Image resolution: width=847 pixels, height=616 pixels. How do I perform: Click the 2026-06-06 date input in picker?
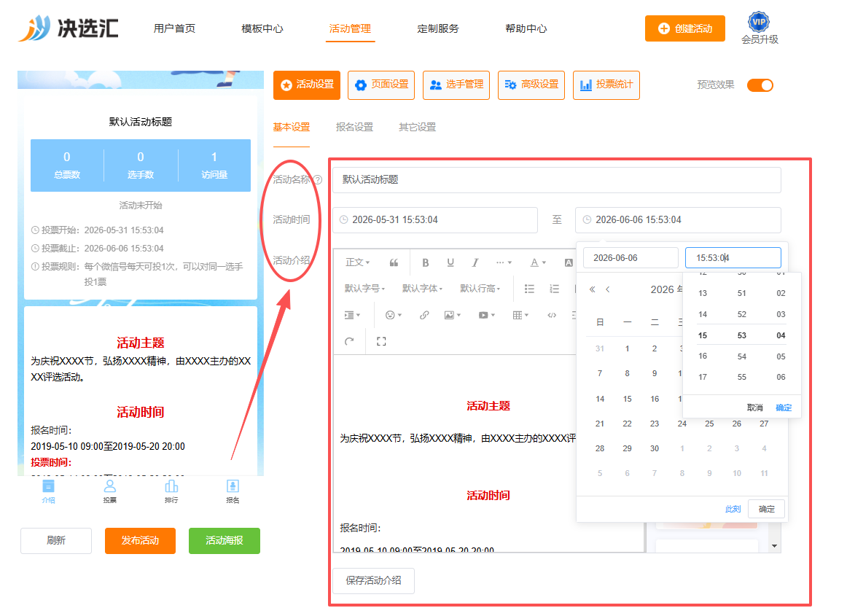pos(631,258)
